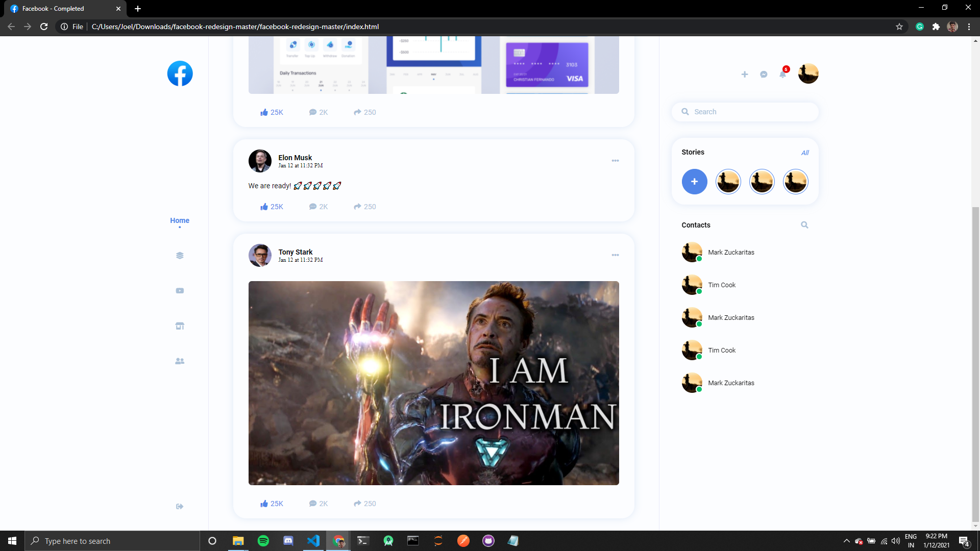
Task: Open options menu on Elon Musk's post
Action: (615, 161)
